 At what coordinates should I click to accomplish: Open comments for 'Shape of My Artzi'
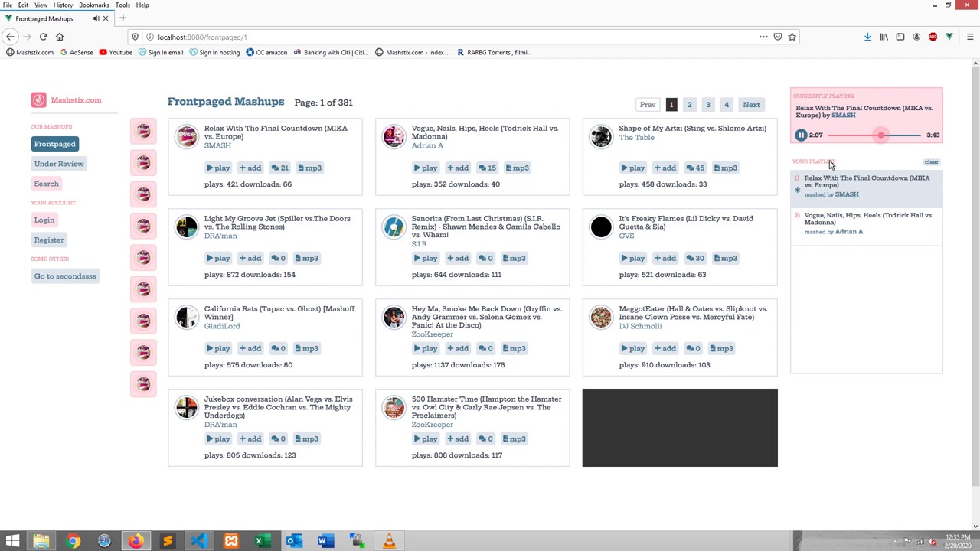(695, 168)
